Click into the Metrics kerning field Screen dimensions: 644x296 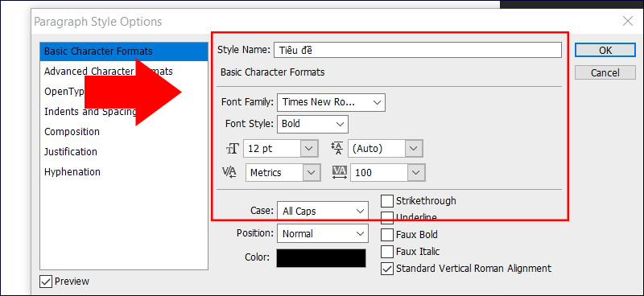[x=275, y=173]
